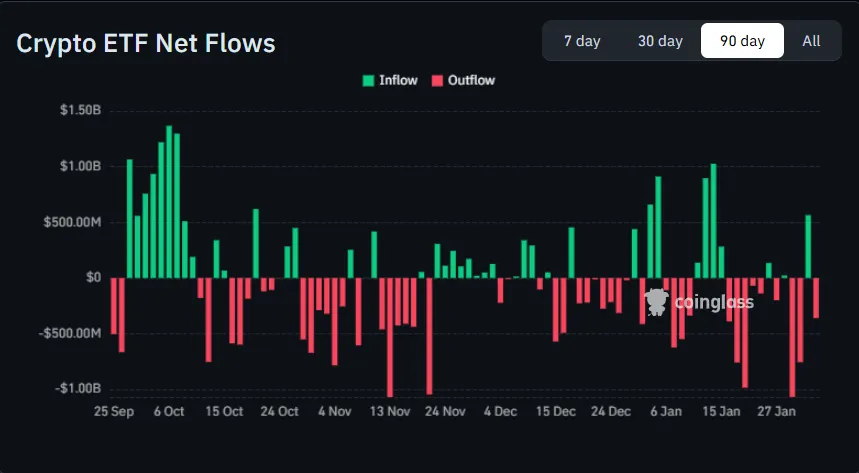Toggle the Inflow legend item
The image size is (859, 473).
click(x=390, y=81)
